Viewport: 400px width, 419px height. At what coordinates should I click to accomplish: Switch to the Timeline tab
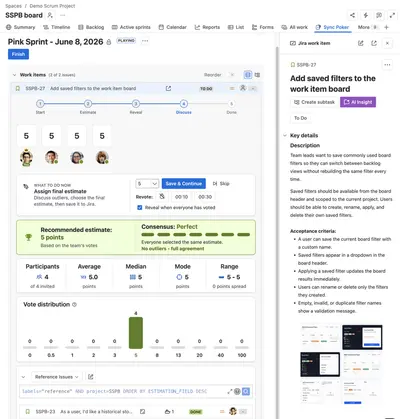pyautogui.click(x=56, y=27)
